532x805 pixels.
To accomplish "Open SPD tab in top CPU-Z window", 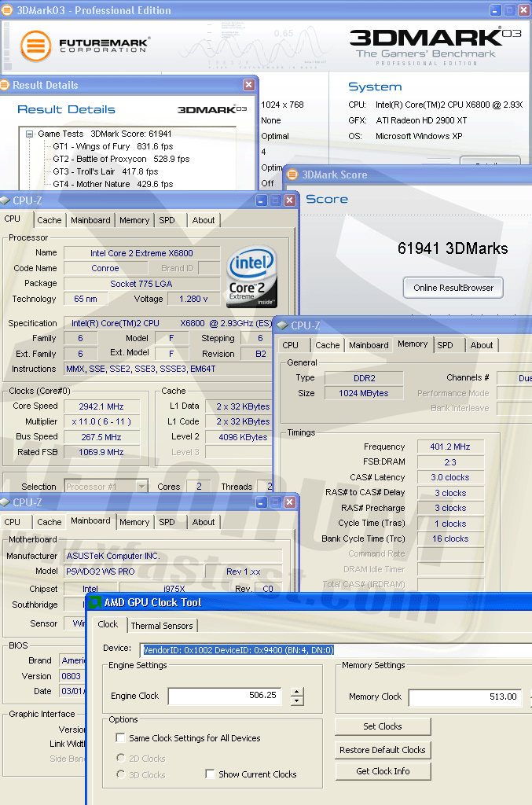I will click(x=167, y=220).
